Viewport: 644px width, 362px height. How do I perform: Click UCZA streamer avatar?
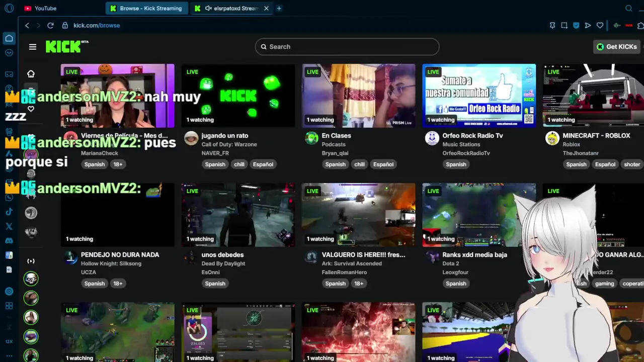(x=70, y=257)
